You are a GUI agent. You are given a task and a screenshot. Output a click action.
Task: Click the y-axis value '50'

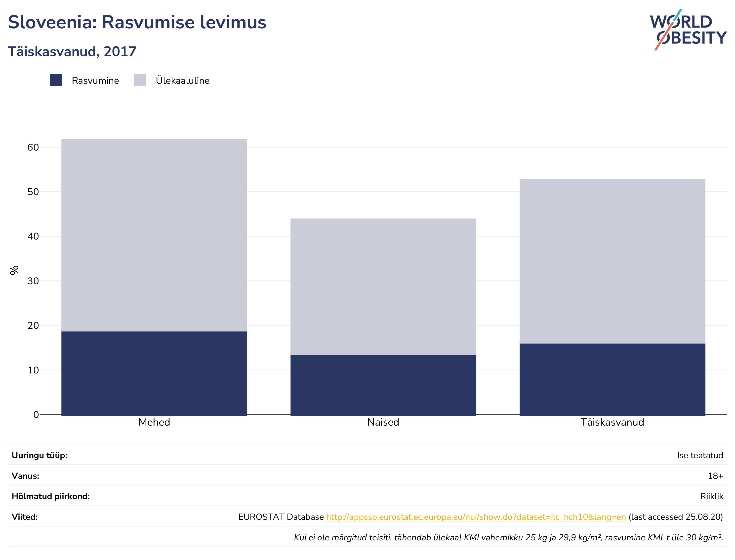coord(33,192)
